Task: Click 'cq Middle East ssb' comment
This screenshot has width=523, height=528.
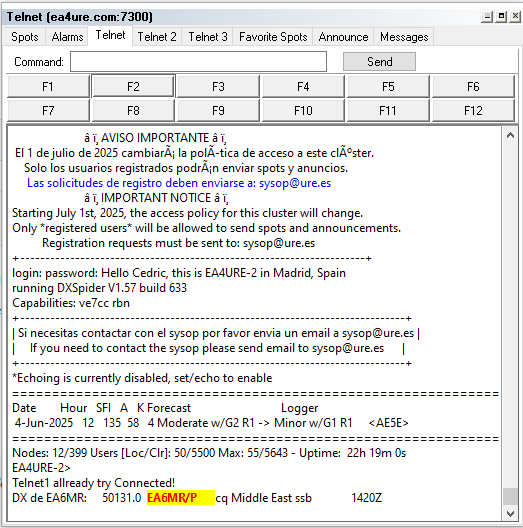Action: pyautogui.click(x=264, y=498)
